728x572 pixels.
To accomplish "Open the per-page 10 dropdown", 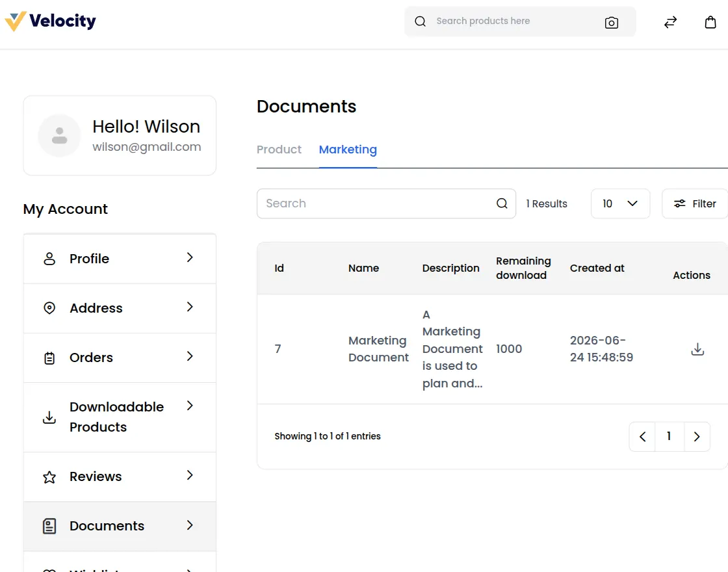I will [x=620, y=203].
